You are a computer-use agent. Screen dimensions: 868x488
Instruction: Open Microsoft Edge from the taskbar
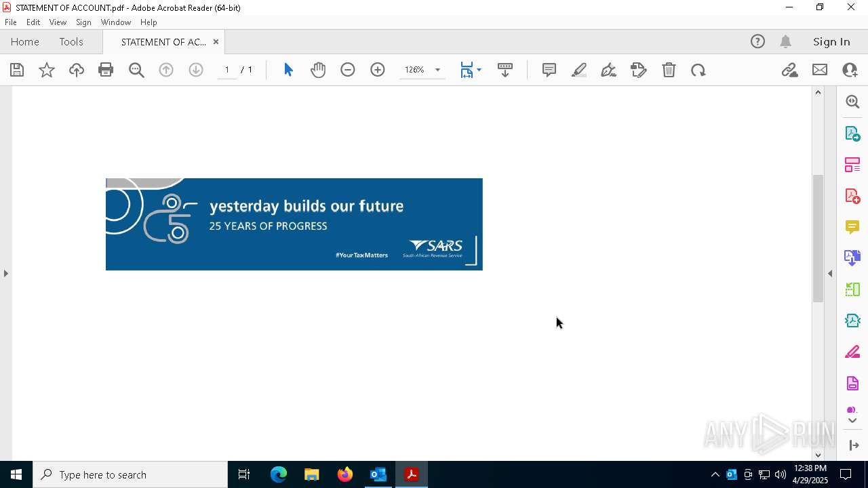(279, 474)
